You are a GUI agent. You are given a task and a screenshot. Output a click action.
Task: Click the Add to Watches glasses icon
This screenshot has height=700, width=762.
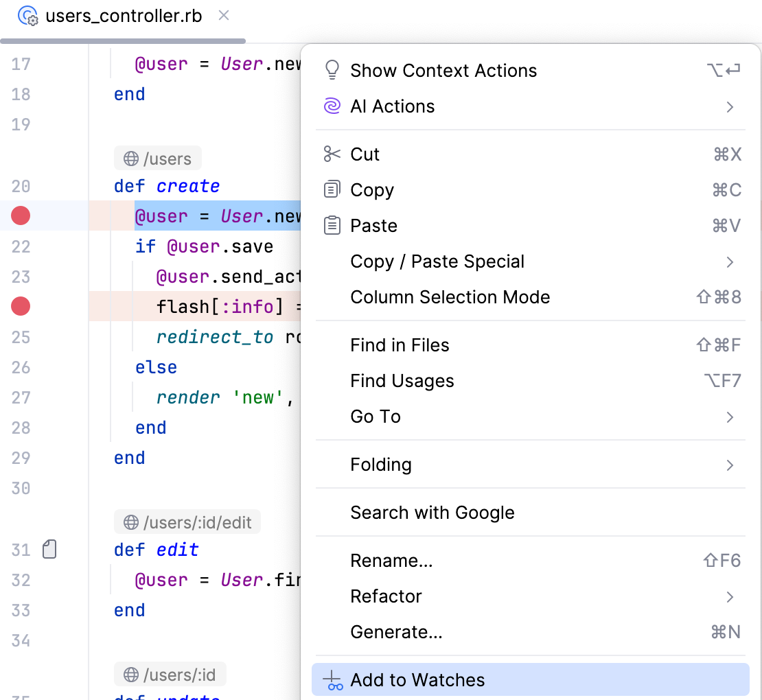(332, 680)
